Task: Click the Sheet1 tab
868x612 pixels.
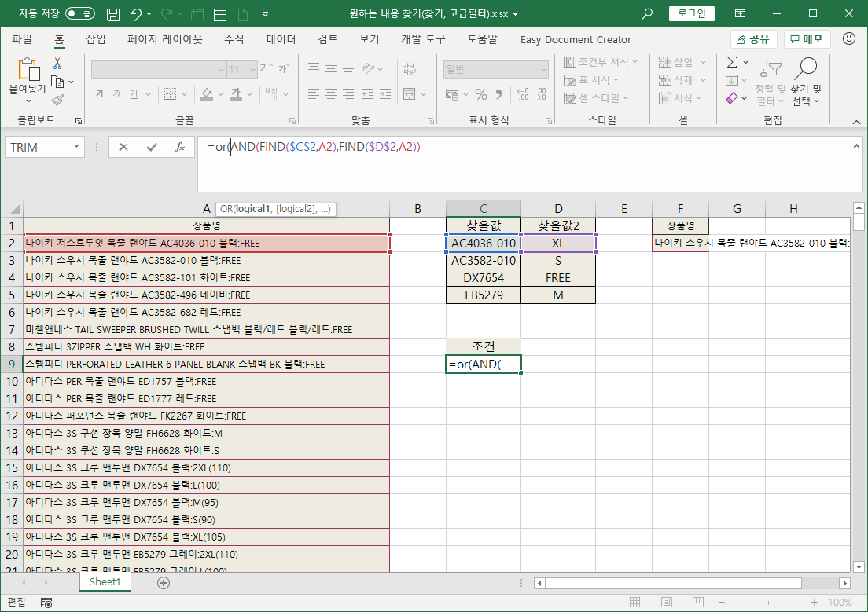Action: [105, 581]
